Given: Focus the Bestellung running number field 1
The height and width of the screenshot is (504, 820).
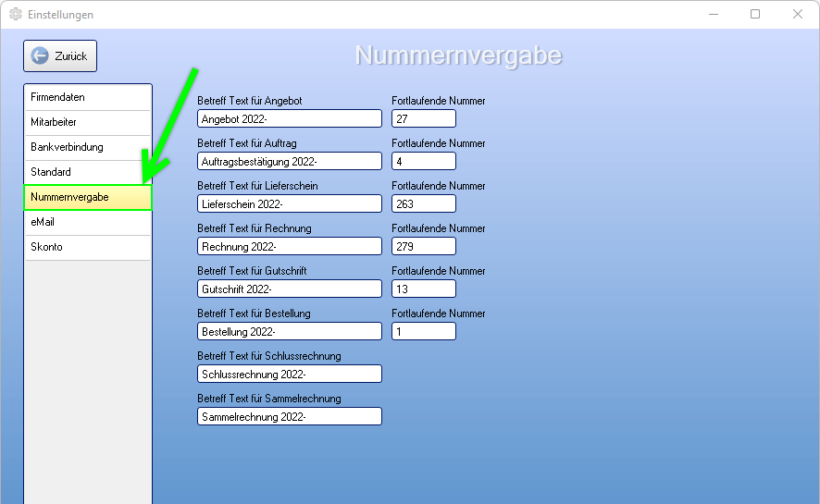Looking at the screenshot, I should point(424,332).
